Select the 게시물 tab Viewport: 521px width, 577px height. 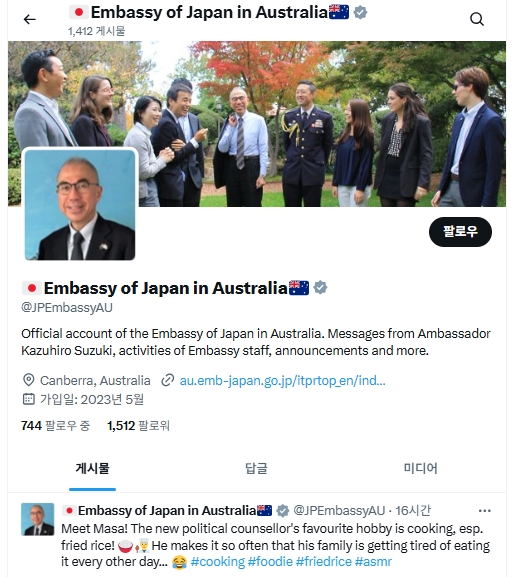pyautogui.click(x=92, y=468)
